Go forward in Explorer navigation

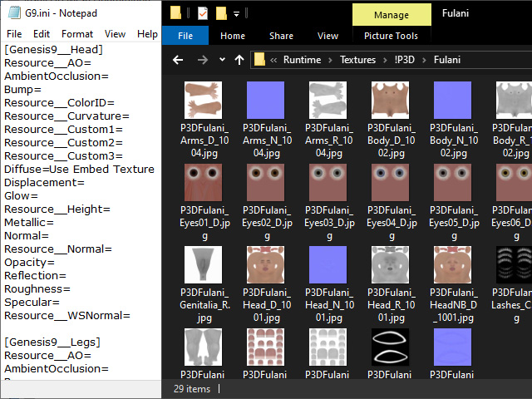pos(203,60)
